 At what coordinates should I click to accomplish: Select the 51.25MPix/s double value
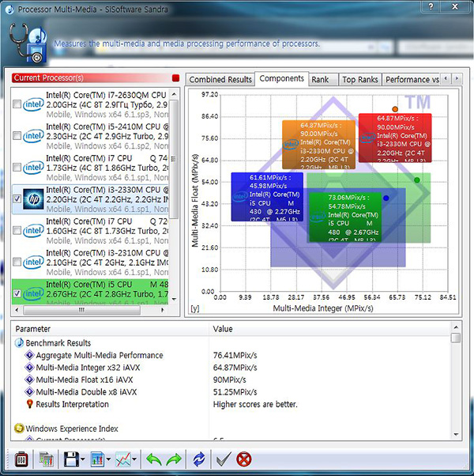point(235,392)
